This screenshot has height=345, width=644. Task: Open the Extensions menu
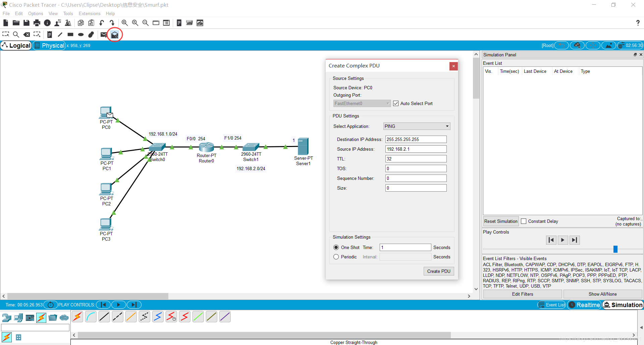point(90,13)
